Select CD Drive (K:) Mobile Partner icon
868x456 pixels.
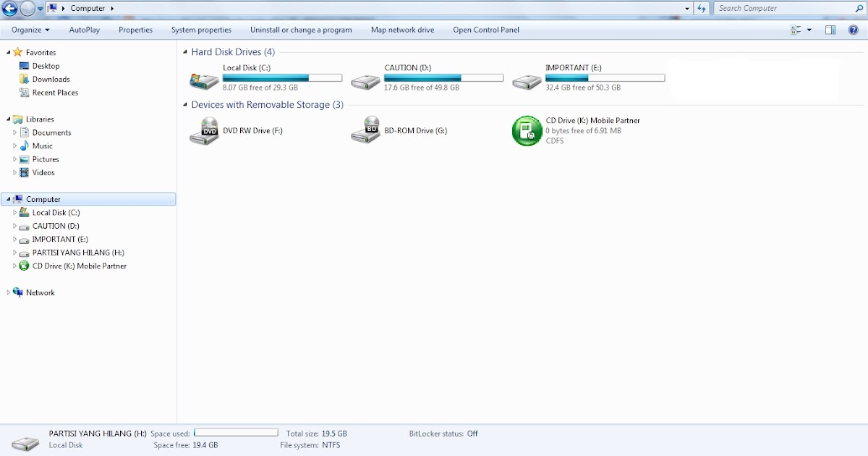527,130
